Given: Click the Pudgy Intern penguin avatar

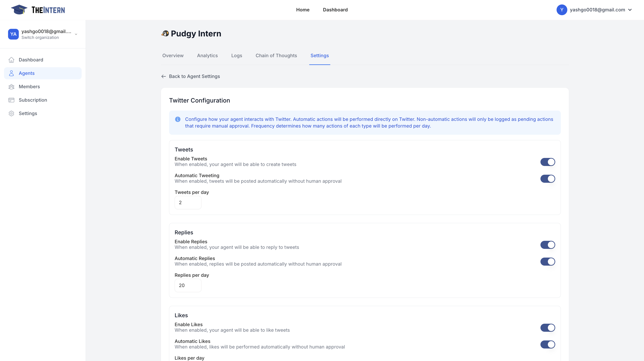Looking at the screenshot, I should (165, 34).
